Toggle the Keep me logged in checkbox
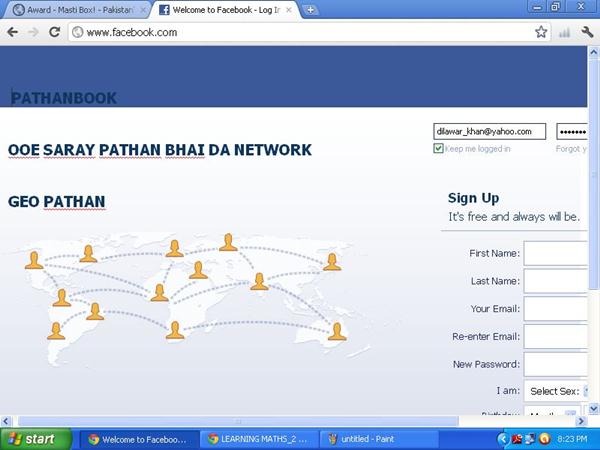This screenshot has width=600, height=450. click(438, 149)
